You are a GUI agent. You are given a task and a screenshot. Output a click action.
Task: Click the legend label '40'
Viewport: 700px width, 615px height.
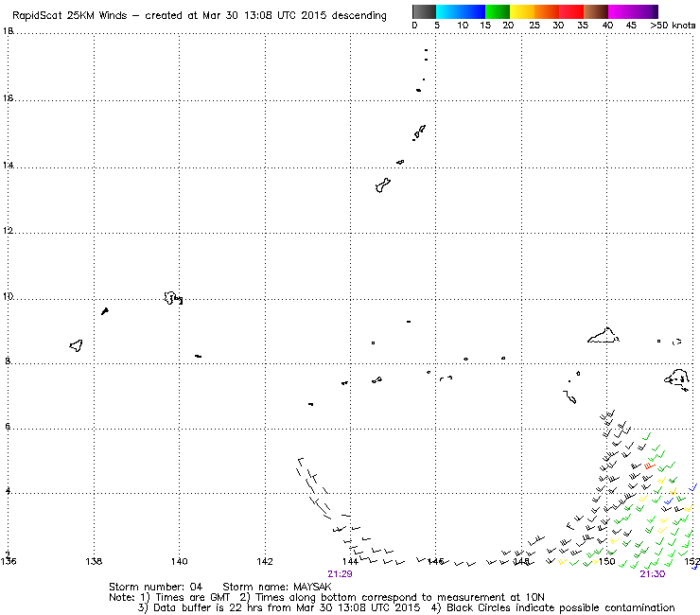click(x=607, y=26)
